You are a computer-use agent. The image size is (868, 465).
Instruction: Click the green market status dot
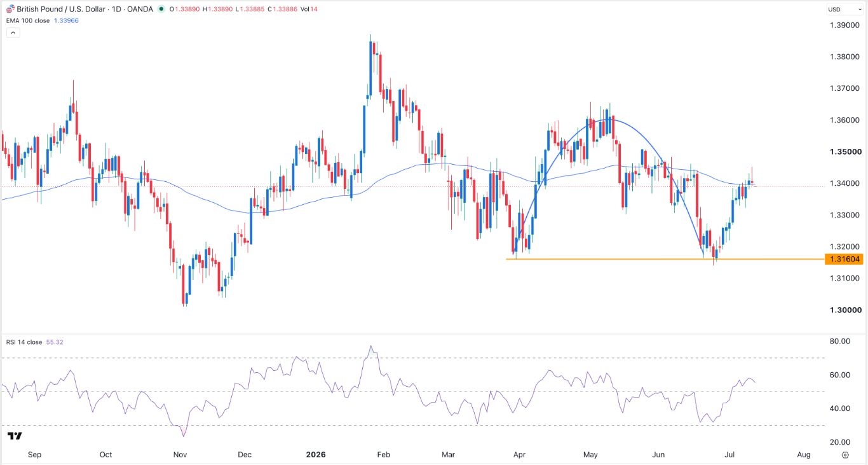tap(161, 9)
